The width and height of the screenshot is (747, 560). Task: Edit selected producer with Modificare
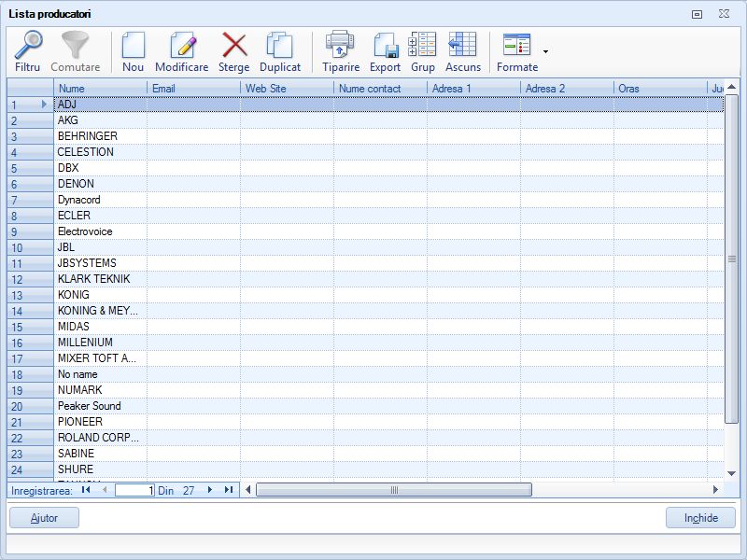pos(182,51)
